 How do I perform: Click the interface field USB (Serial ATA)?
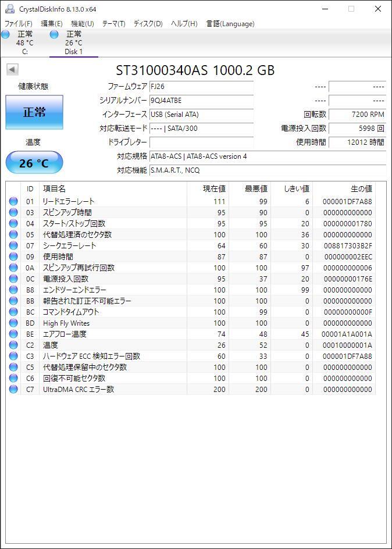pos(201,115)
